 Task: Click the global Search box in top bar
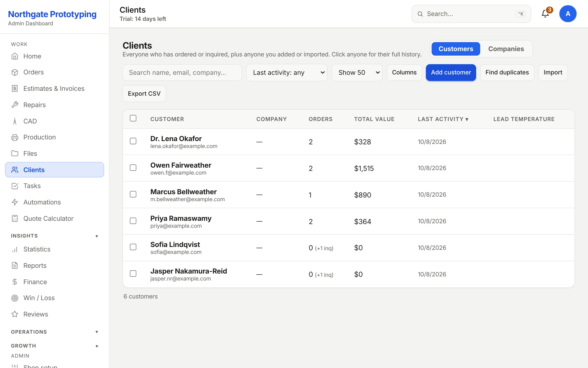pyautogui.click(x=471, y=14)
